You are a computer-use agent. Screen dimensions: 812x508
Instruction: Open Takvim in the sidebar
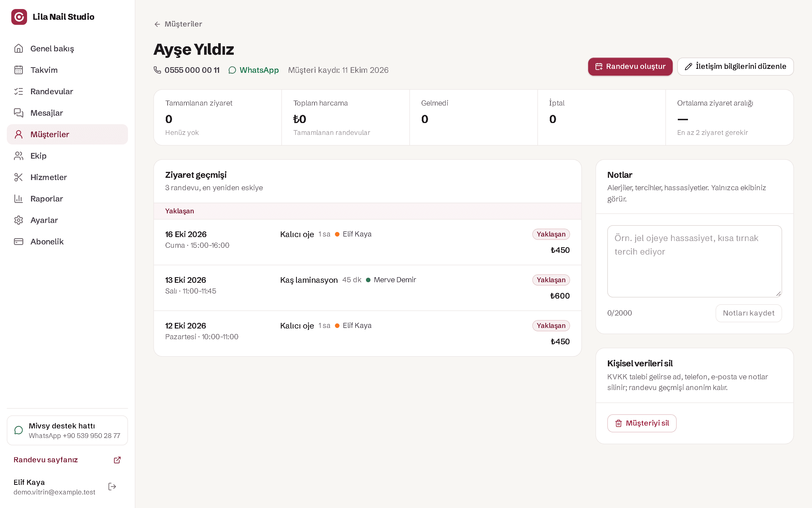67,70
